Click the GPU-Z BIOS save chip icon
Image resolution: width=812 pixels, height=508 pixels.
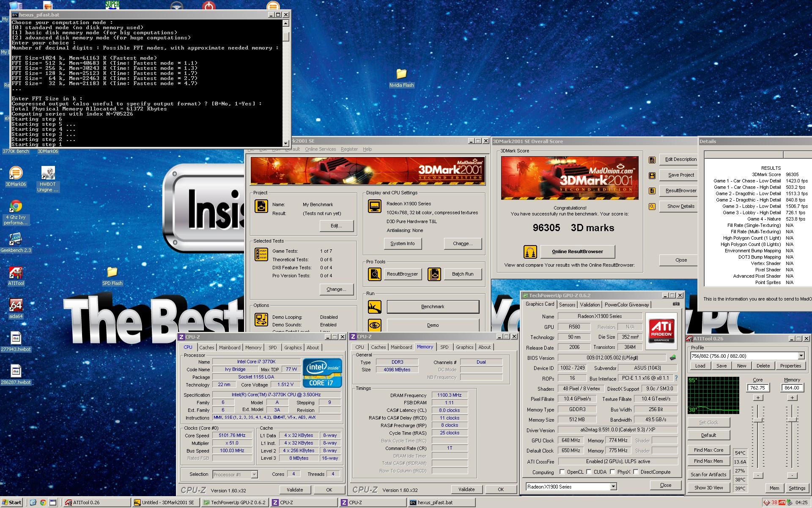click(673, 358)
